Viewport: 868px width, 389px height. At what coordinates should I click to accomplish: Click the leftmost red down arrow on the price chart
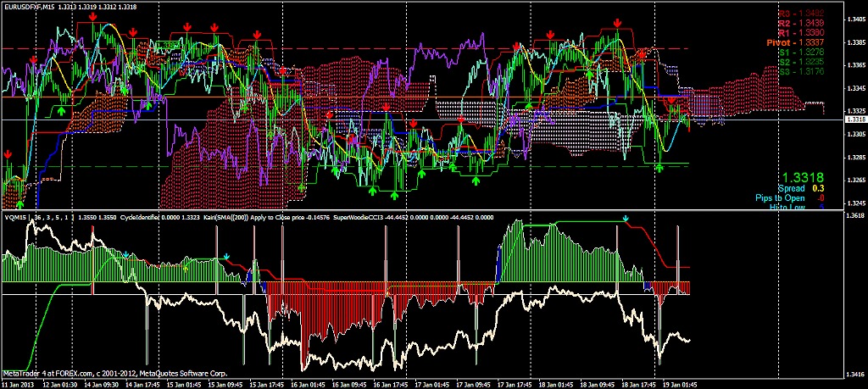8,154
